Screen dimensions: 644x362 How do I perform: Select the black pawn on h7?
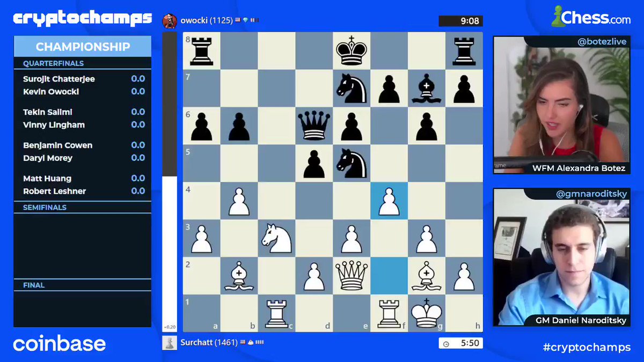point(464,88)
